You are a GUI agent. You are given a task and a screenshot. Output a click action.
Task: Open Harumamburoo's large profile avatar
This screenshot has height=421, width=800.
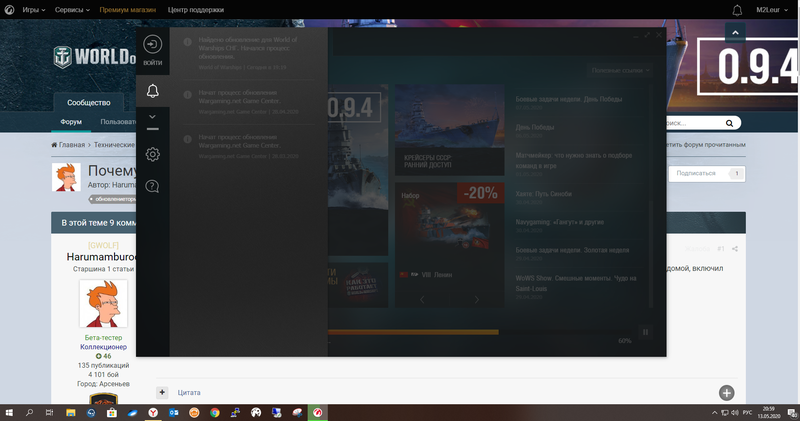[103, 304]
